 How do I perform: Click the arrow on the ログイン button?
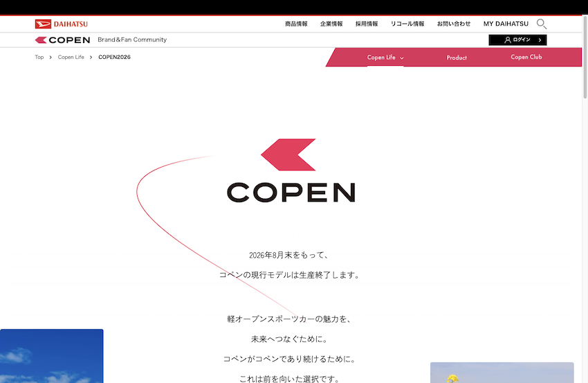[540, 39]
